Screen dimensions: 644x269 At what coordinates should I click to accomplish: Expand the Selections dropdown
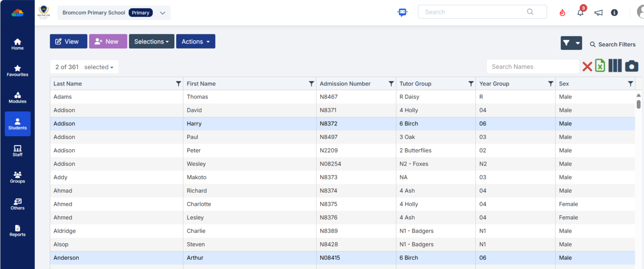[151, 41]
